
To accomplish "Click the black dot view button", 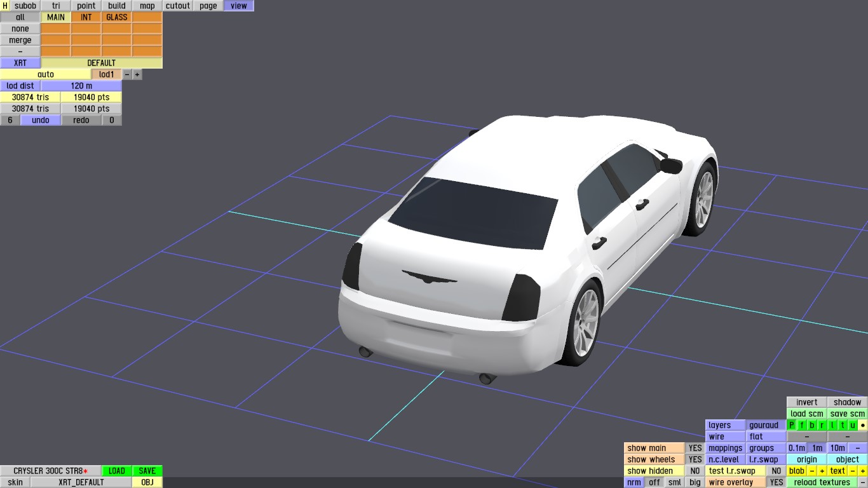I will (863, 425).
